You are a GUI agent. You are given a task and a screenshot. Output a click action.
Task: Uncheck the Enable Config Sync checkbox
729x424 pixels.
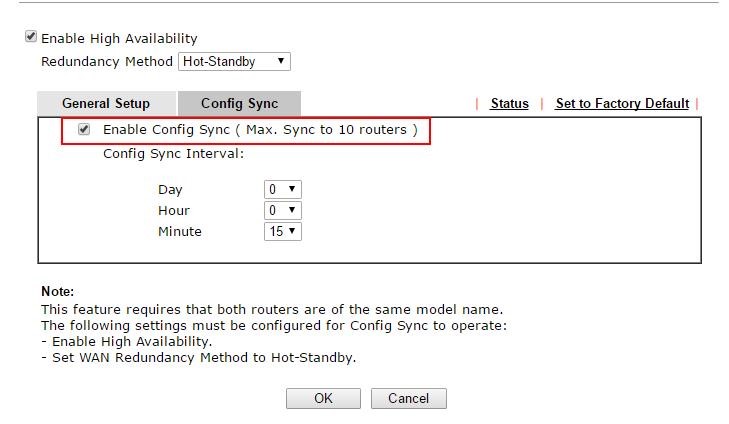[84, 129]
